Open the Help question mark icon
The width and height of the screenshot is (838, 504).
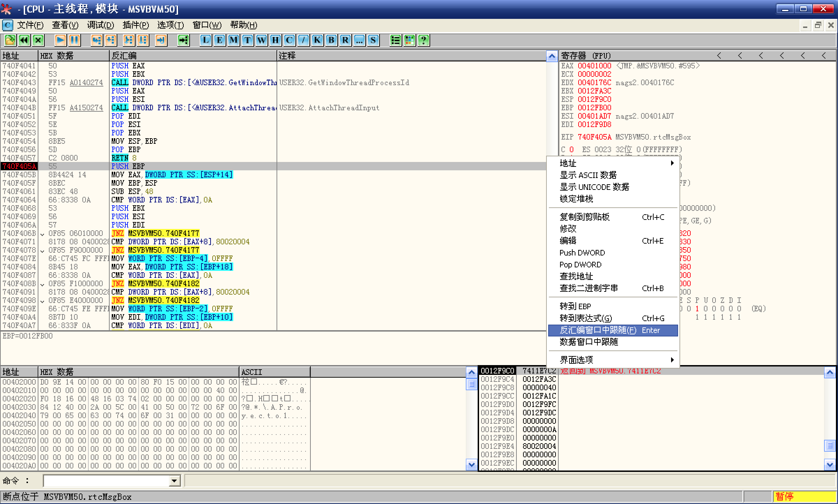pyautogui.click(x=423, y=40)
